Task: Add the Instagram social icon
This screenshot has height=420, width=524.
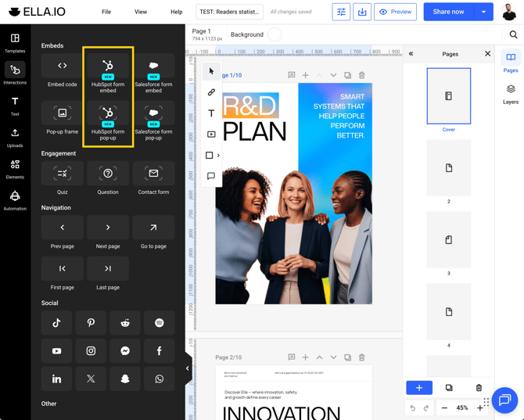Action: (x=91, y=351)
